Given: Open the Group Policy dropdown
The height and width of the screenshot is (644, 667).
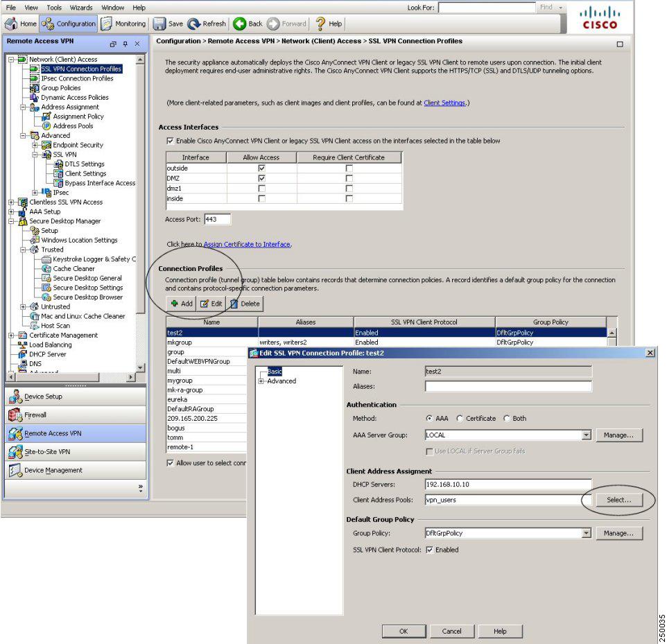Looking at the screenshot, I should [x=587, y=532].
